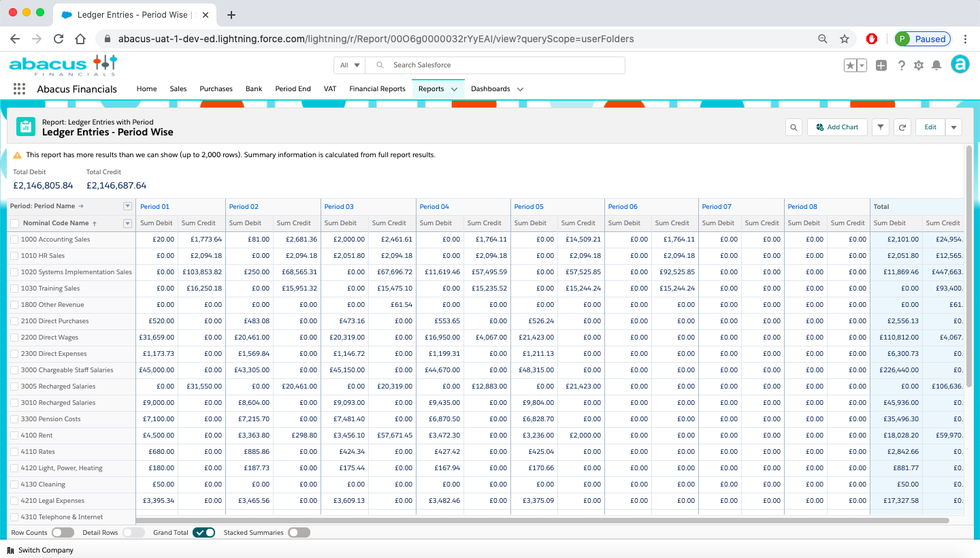Turn on the Detail Rows toggle

tap(133, 532)
